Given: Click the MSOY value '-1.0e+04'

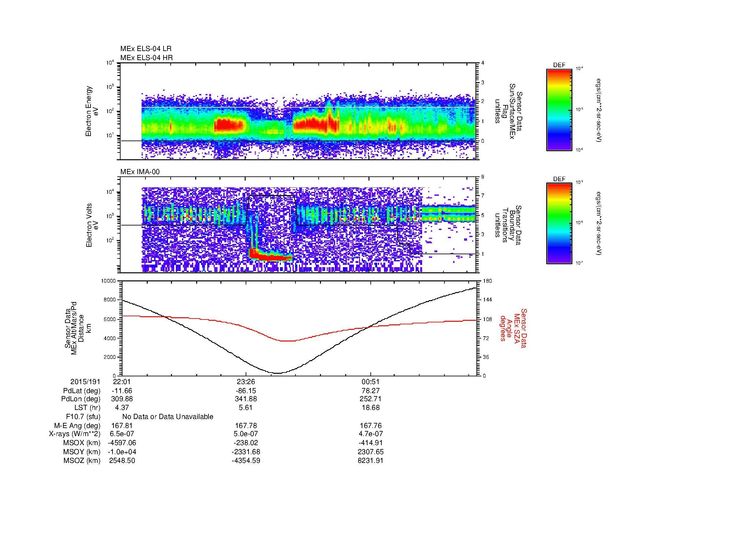Looking at the screenshot, I should (122, 452).
